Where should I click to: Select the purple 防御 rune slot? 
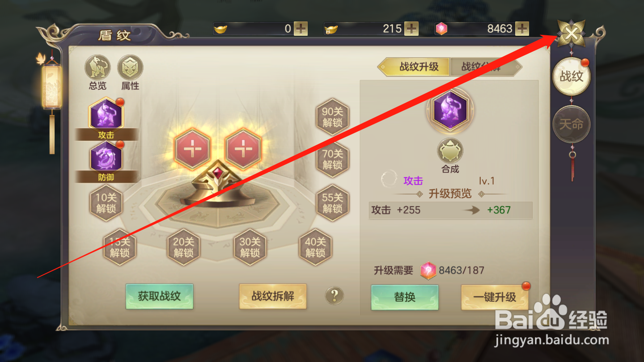pos(106,156)
